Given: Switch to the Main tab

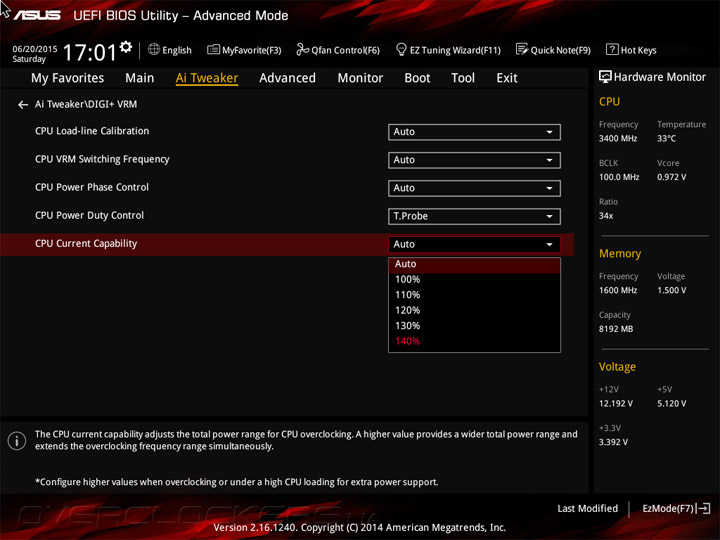Looking at the screenshot, I should point(140,78).
